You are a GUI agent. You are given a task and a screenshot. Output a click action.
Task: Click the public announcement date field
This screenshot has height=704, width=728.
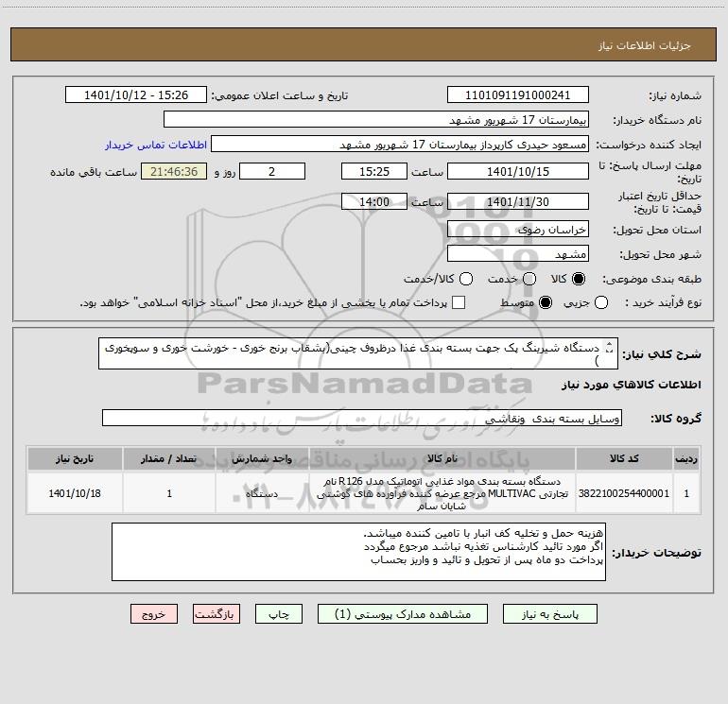click(136, 94)
